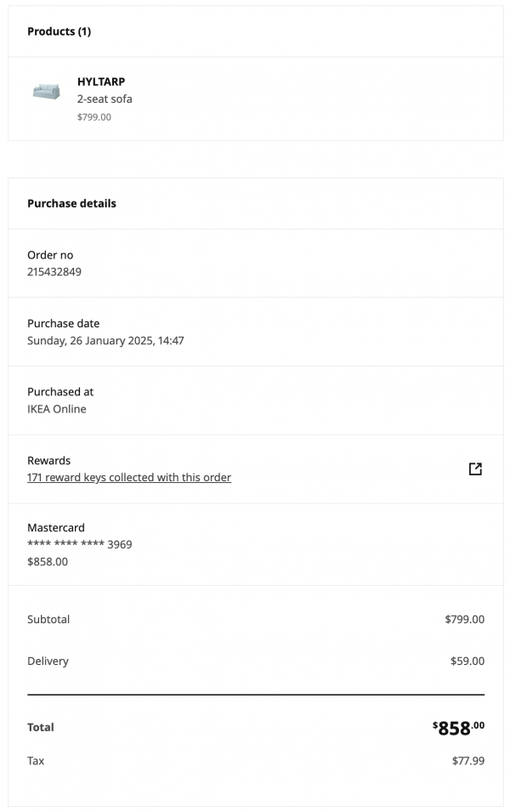Screen dimensions: 510x812
Task: Open the rewards external link icon
Action: 475,468
